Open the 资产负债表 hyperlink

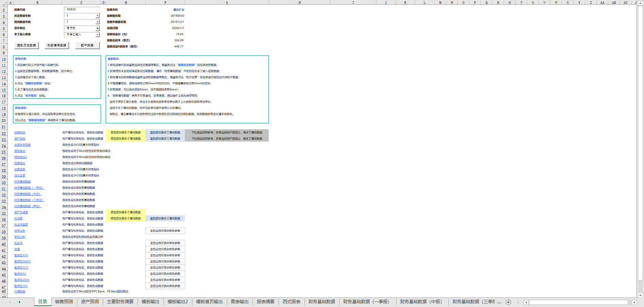(21, 213)
